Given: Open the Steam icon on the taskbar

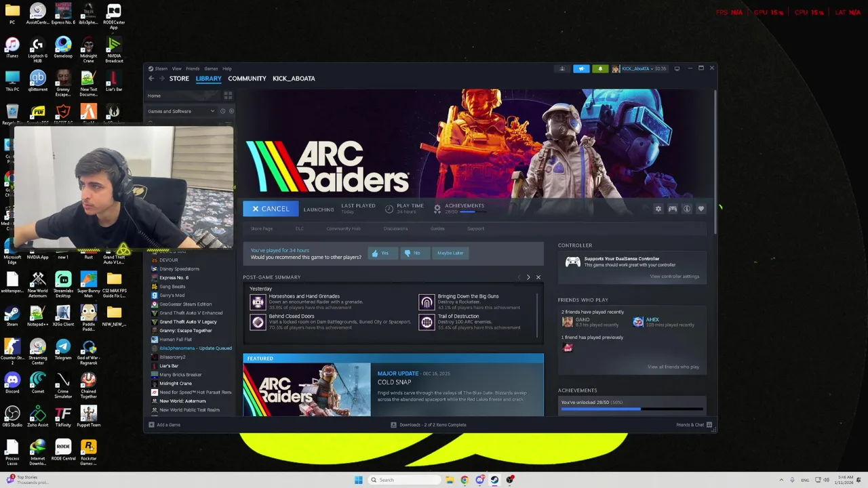Looking at the screenshot, I should [494, 480].
